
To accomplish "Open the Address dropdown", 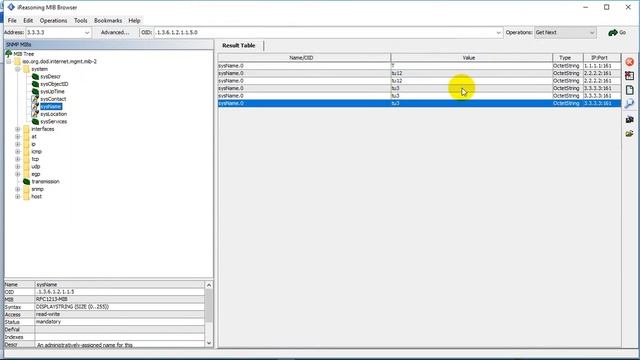I will pos(87,33).
